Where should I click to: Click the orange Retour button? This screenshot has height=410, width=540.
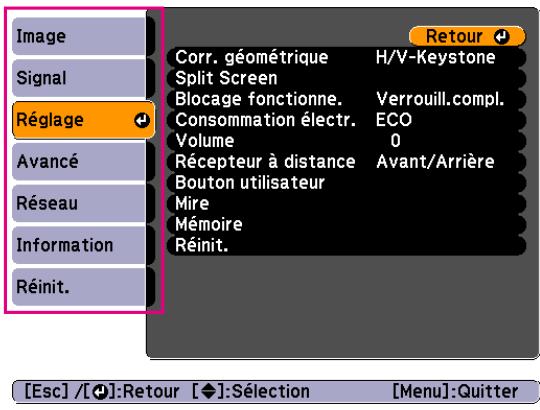click(x=467, y=36)
